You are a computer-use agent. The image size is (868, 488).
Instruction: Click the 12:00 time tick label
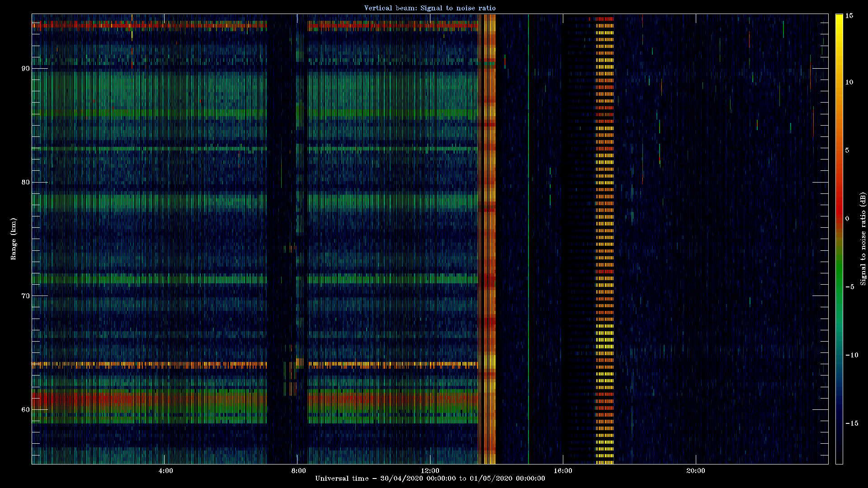(x=430, y=470)
